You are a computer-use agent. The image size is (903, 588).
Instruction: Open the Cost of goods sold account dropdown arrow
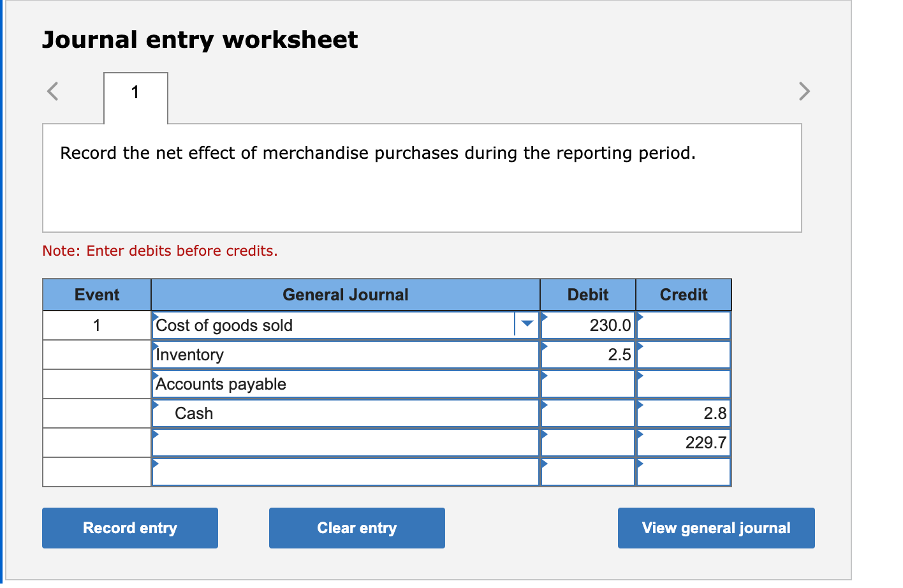pyautogui.click(x=526, y=325)
